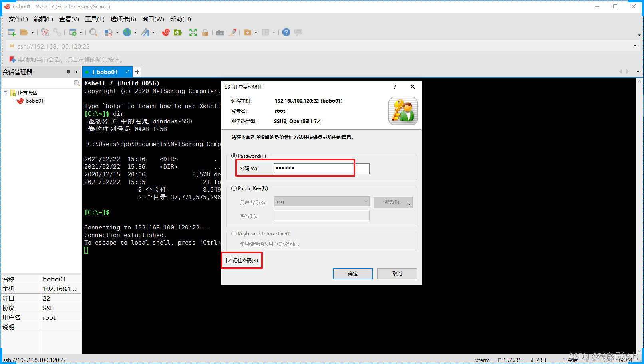Click the help question mark in SSH dialog
Screen dimensions: 644x364
coord(395,87)
